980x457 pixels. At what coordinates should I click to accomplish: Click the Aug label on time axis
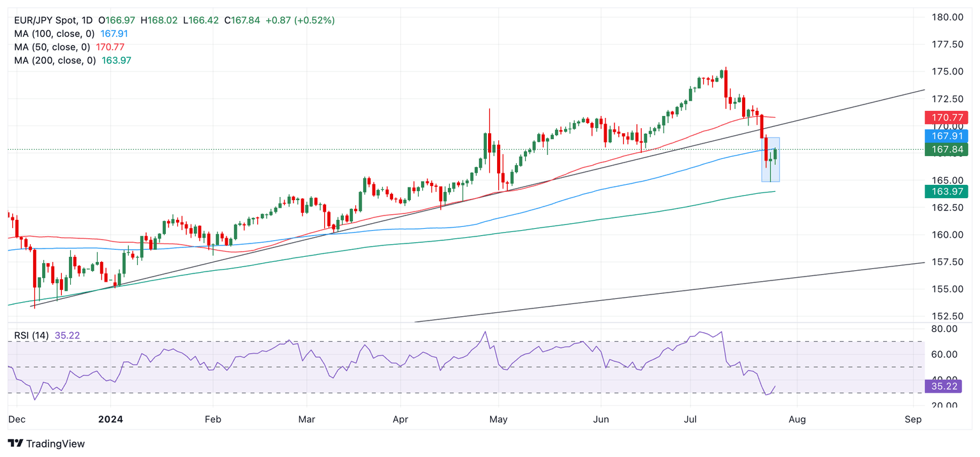pyautogui.click(x=797, y=420)
